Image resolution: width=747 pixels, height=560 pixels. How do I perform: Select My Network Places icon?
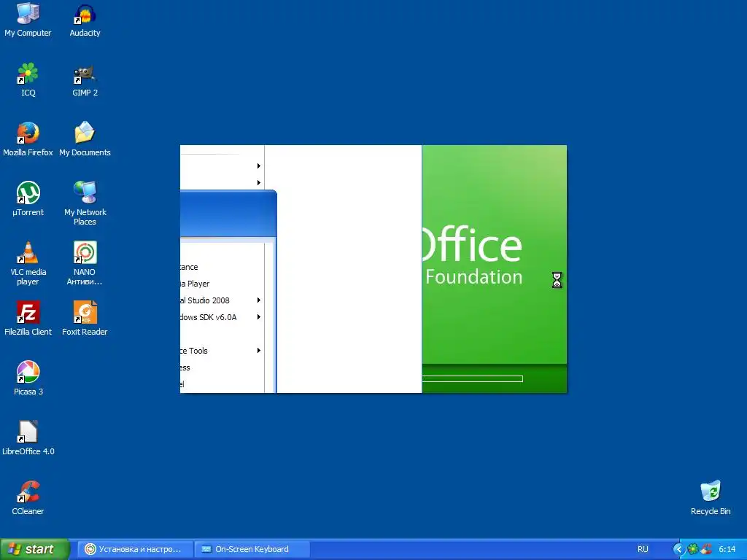85,203
